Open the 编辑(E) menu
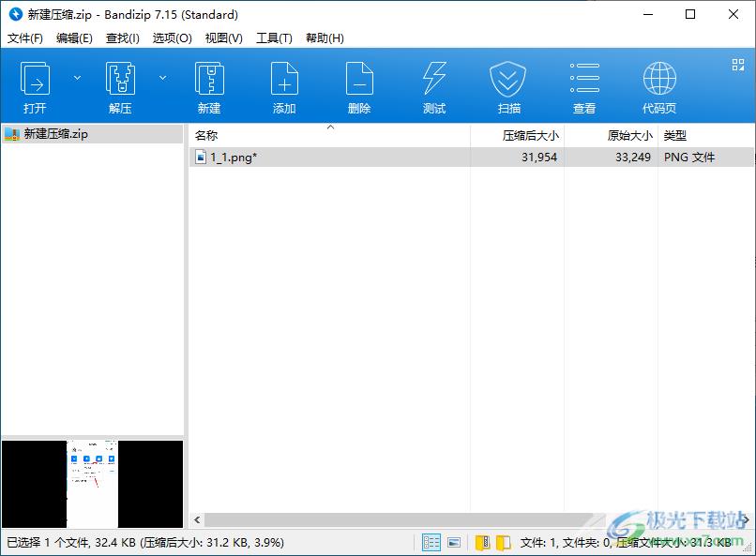The height and width of the screenshot is (556, 756). pos(74,38)
